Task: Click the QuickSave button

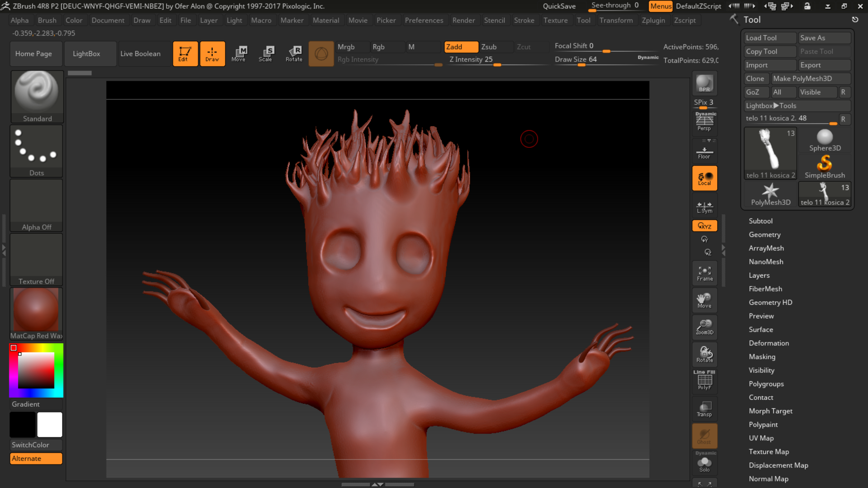Action: 559,6
